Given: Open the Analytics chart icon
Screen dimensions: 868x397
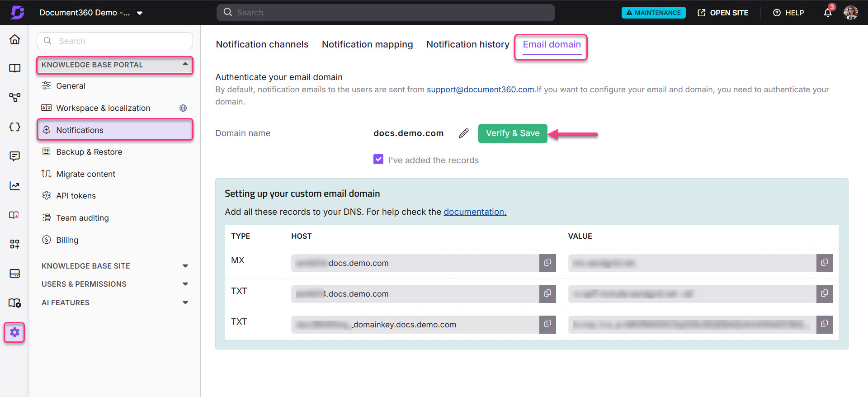Looking at the screenshot, I should (x=14, y=185).
